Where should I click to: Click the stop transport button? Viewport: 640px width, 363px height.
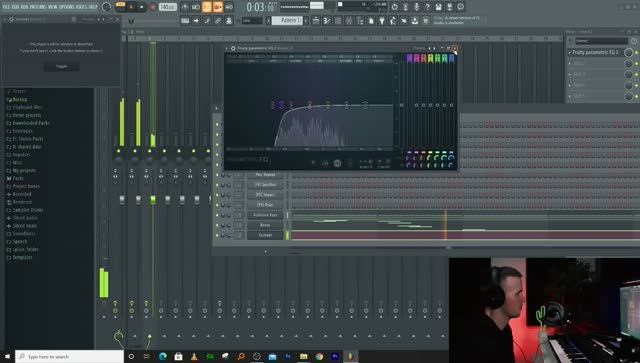pyautogui.click(x=142, y=7)
